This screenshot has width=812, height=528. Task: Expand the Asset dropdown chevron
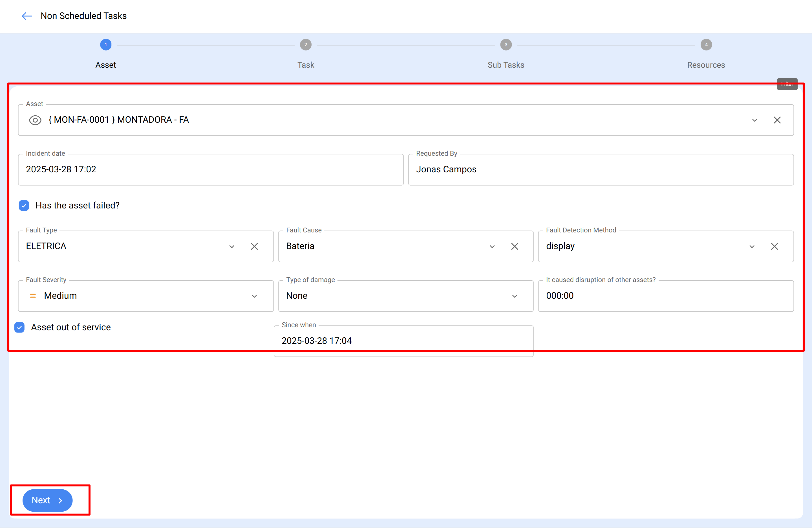(754, 120)
